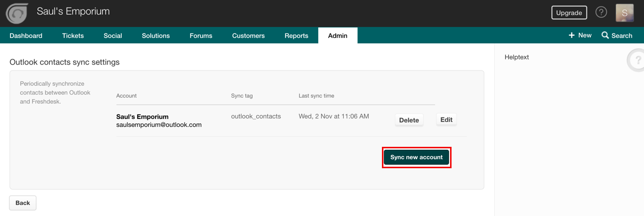Open the user profile avatar
The height and width of the screenshot is (216, 644).
(625, 13)
